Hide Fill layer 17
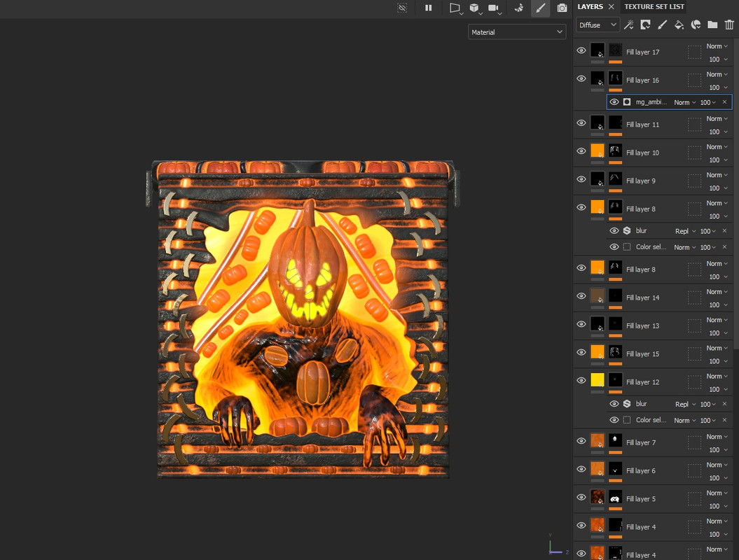Screen dimensions: 739x560 [581, 50]
